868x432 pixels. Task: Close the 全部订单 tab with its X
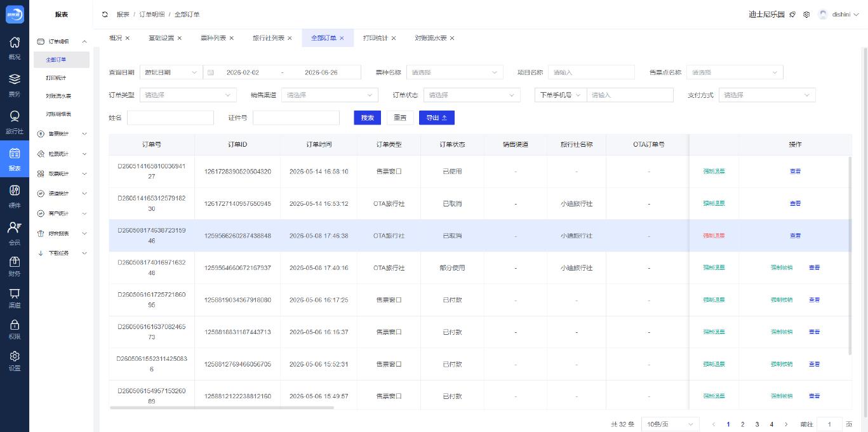click(342, 38)
